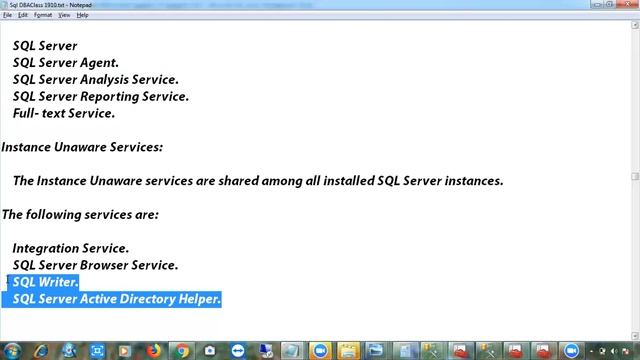The image size is (640, 360).
Task: Click the vertical scrollbar up arrow
Action: [x=635, y=25]
